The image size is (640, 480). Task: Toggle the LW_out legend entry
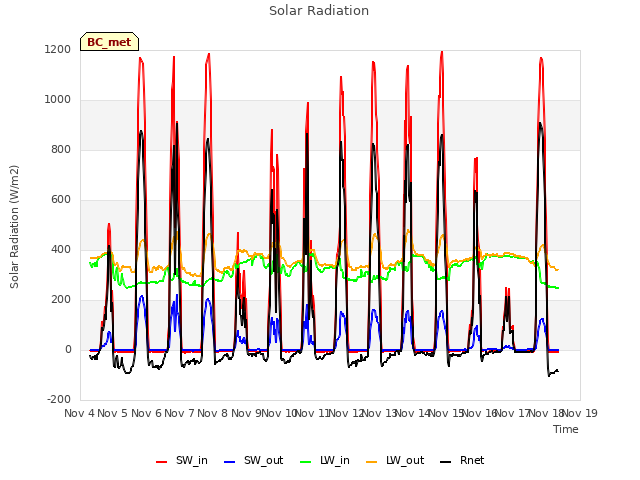(395, 461)
